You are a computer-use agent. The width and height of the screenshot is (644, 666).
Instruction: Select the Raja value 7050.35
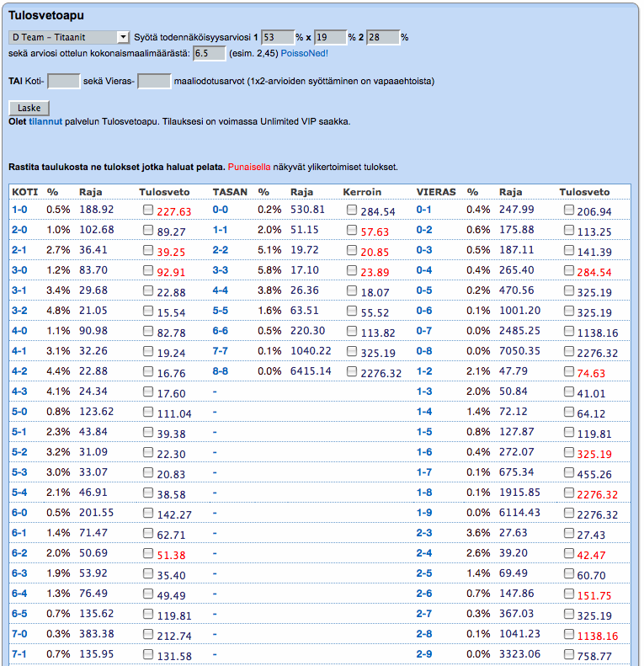[x=519, y=351]
